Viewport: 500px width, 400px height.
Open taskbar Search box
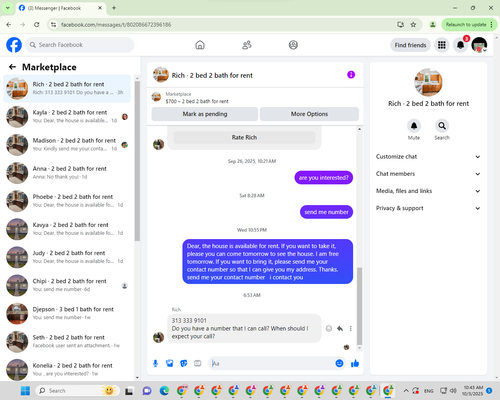[x=77, y=391]
